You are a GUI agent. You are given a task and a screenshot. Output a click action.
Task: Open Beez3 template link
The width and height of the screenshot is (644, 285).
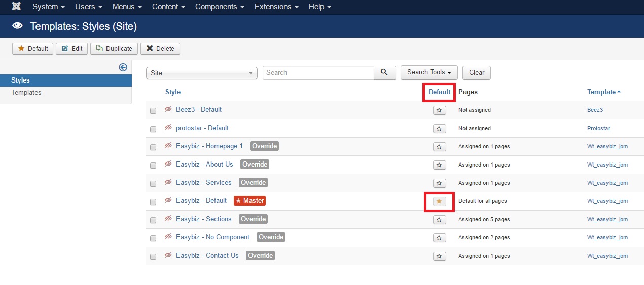point(595,110)
